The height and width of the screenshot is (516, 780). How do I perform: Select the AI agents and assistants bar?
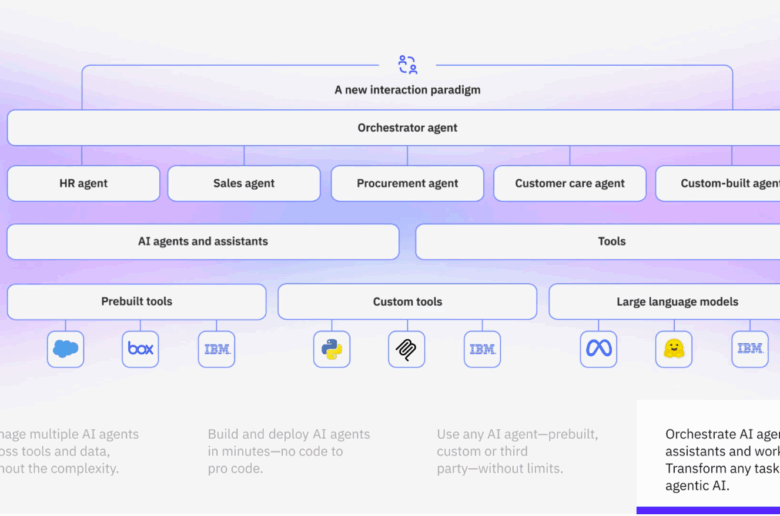pos(203,242)
